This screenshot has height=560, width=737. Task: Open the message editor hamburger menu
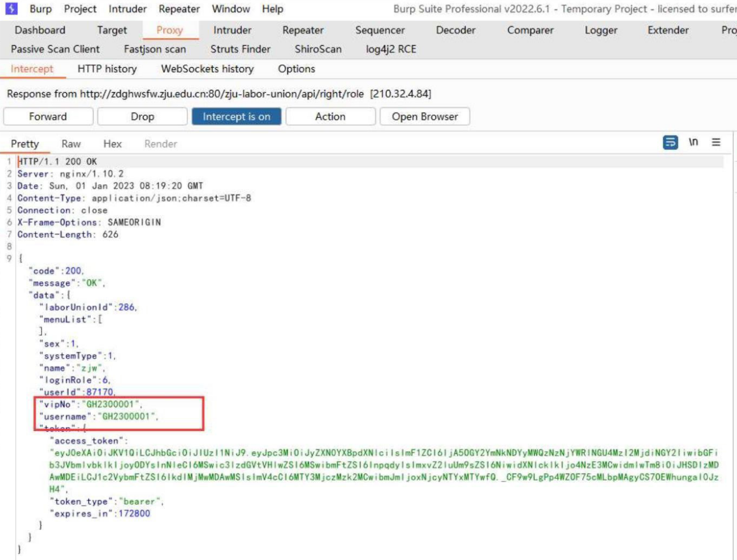point(716,143)
